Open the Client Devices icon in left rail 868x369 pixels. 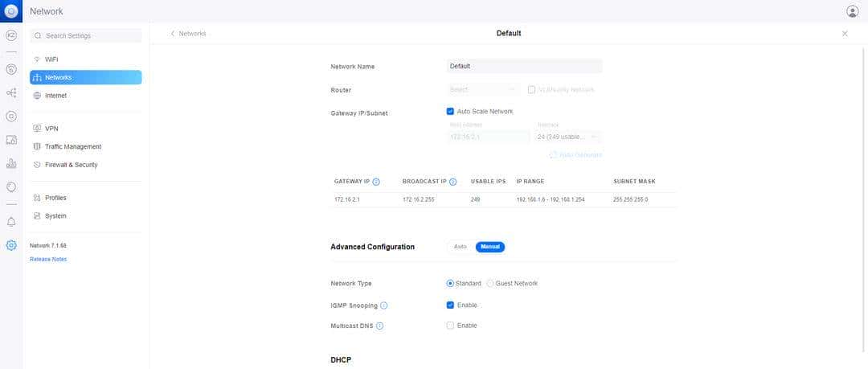coord(11,140)
